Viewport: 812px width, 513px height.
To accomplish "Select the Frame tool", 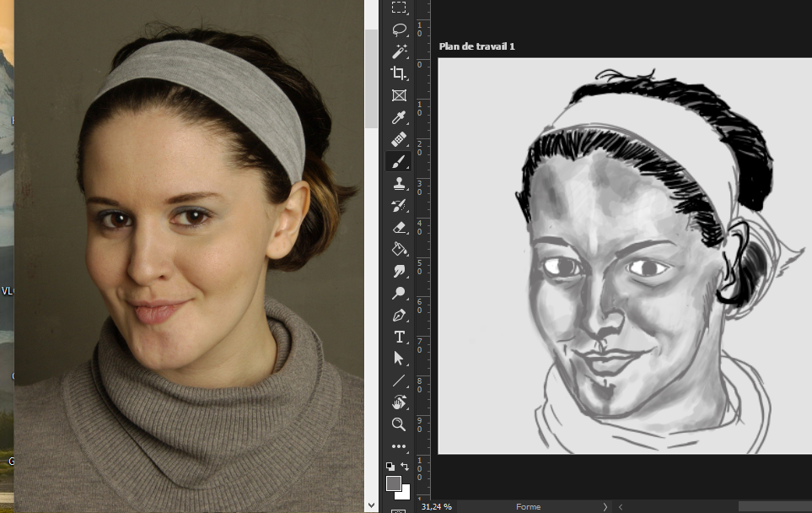I will [400, 95].
